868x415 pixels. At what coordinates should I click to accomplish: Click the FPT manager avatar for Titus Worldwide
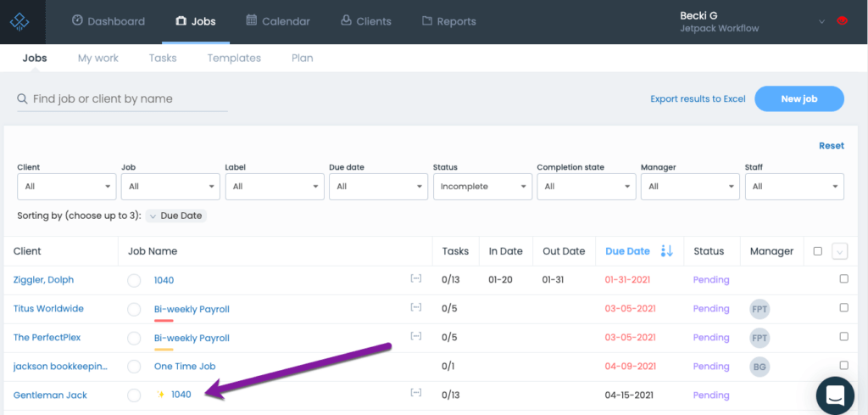[759, 310]
